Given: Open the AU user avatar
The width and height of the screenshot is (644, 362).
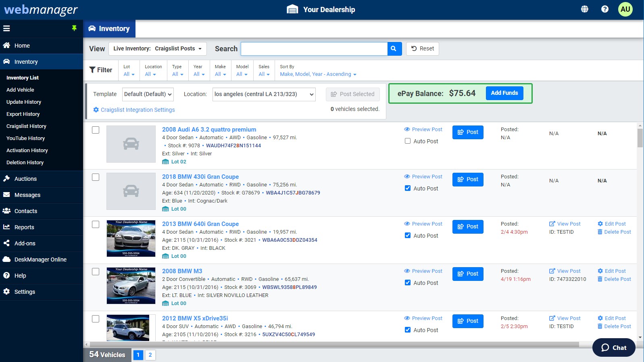Looking at the screenshot, I should (625, 9).
